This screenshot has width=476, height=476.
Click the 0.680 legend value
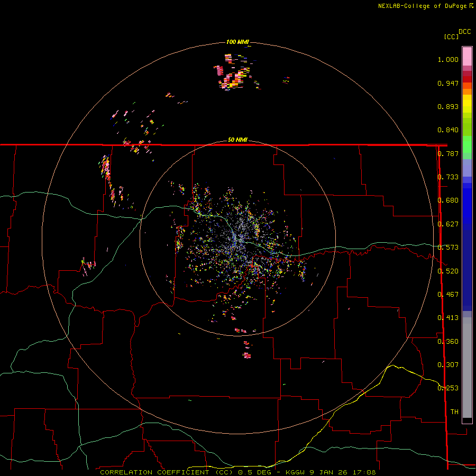tap(448, 200)
